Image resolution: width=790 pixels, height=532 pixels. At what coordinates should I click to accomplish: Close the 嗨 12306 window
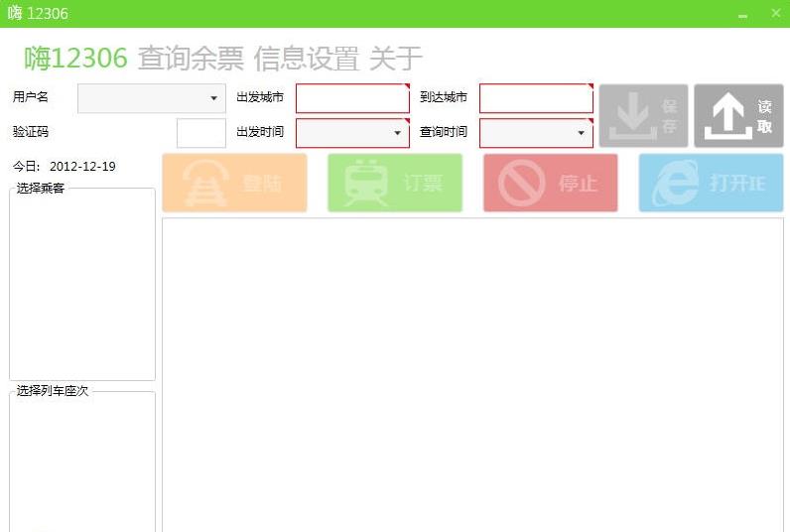click(775, 14)
